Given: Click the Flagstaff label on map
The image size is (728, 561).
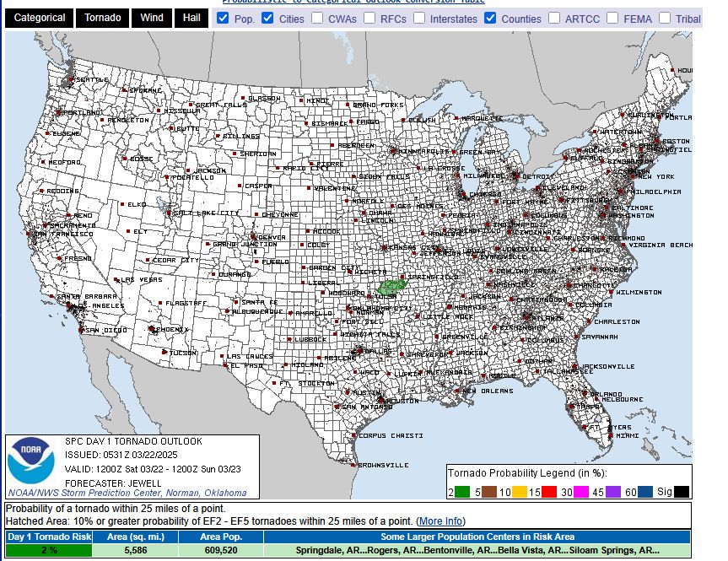Looking at the screenshot, I should [186, 303].
